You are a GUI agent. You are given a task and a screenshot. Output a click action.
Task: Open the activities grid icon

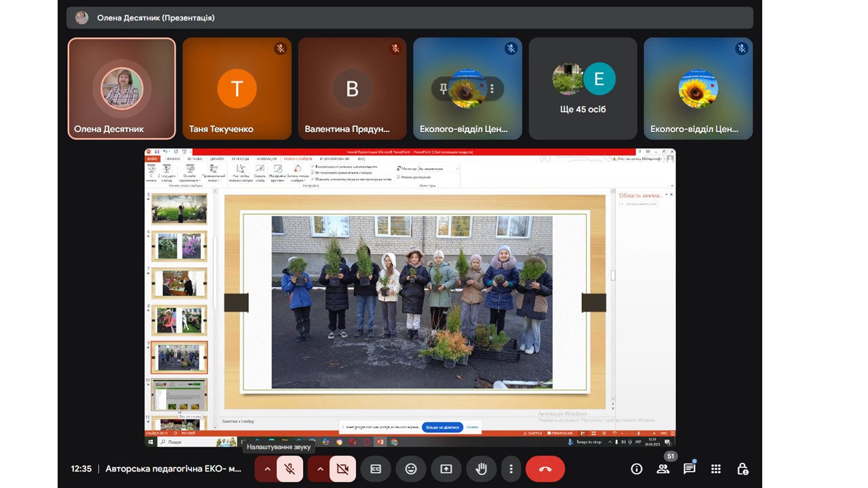click(x=716, y=468)
